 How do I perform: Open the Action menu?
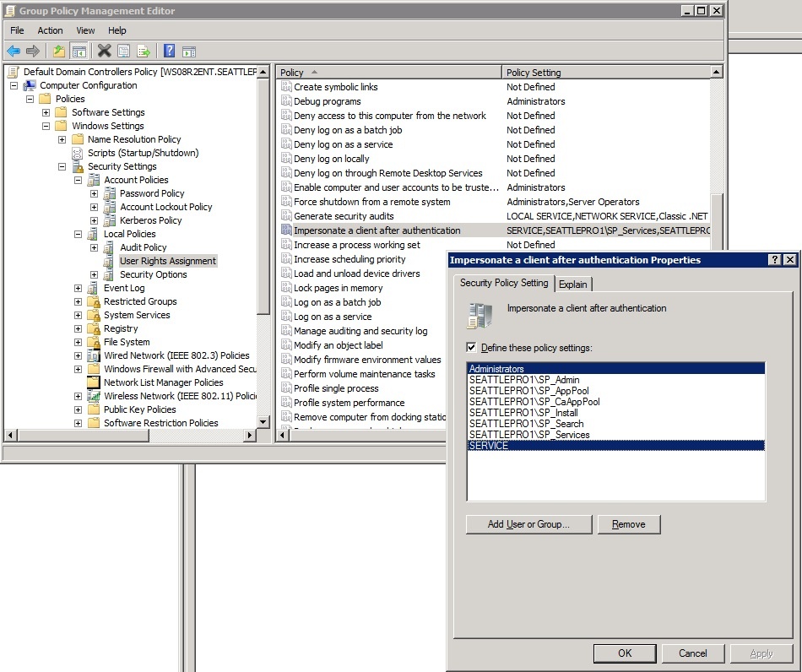pos(50,30)
